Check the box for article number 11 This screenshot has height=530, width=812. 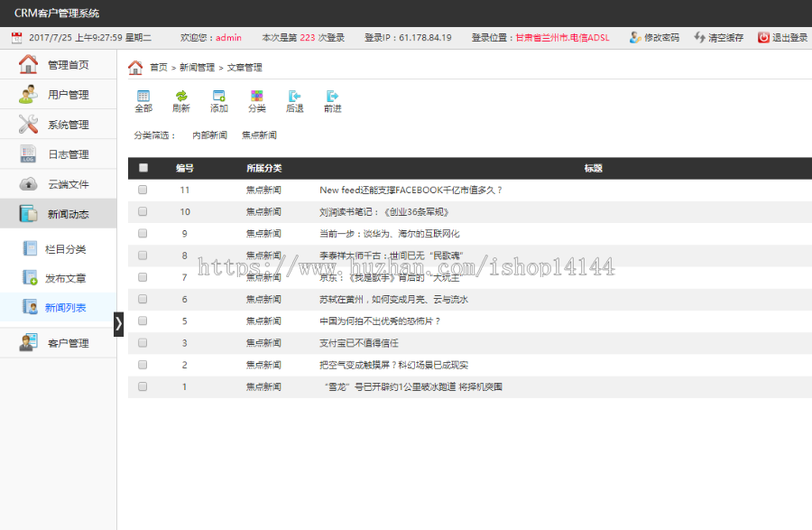[x=143, y=190]
